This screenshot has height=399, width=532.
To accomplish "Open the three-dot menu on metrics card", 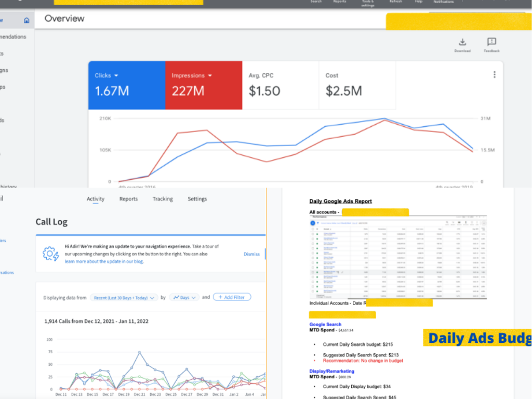I will point(494,75).
